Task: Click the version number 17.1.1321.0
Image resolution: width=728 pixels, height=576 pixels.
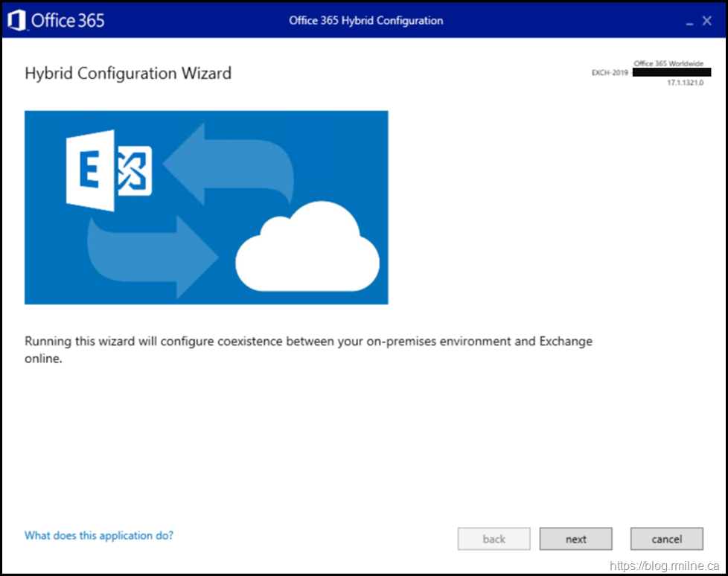Action: coord(685,83)
